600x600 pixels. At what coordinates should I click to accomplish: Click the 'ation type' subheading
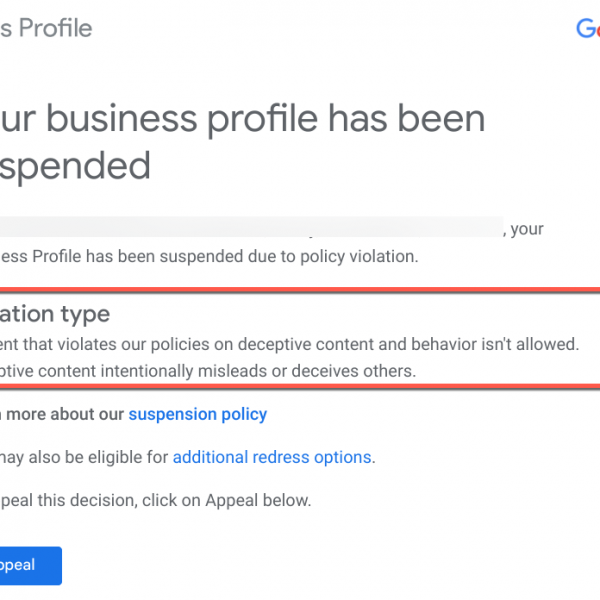(55, 314)
